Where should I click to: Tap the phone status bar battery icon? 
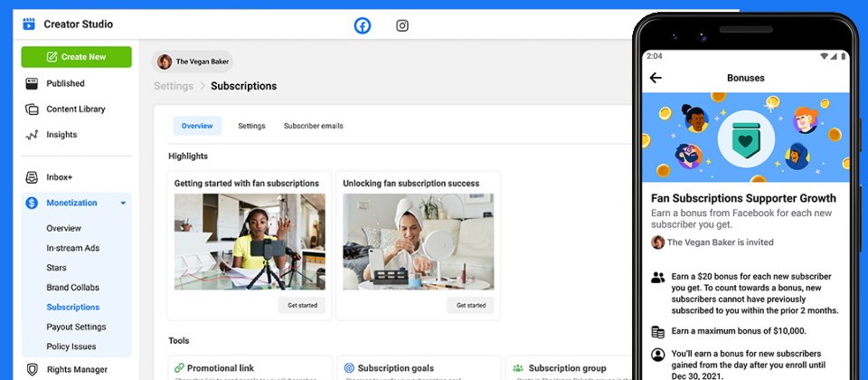click(x=844, y=56)
